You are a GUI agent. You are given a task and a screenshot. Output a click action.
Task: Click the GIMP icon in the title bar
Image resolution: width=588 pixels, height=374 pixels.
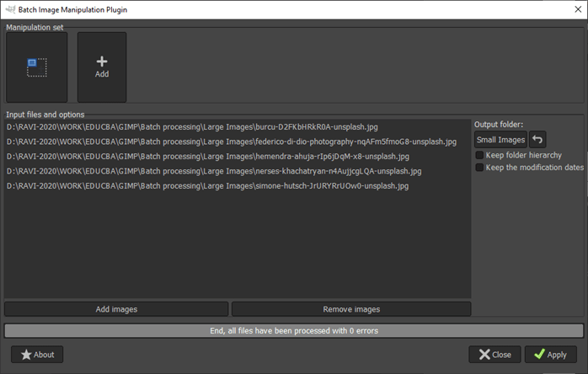coord(10,9)
